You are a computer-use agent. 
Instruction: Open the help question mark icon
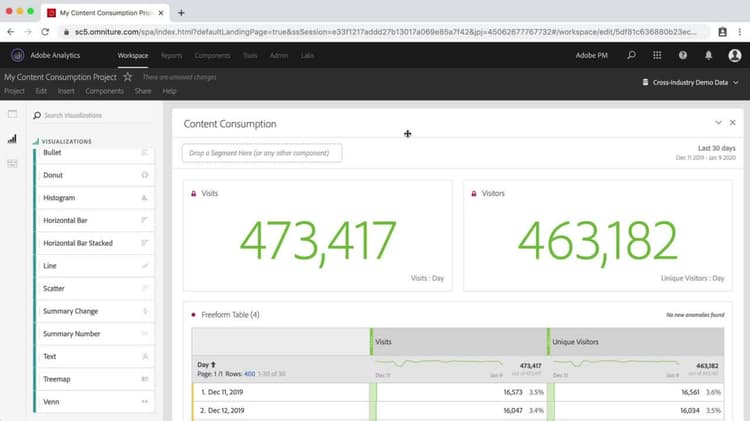(x=683, y=55)
